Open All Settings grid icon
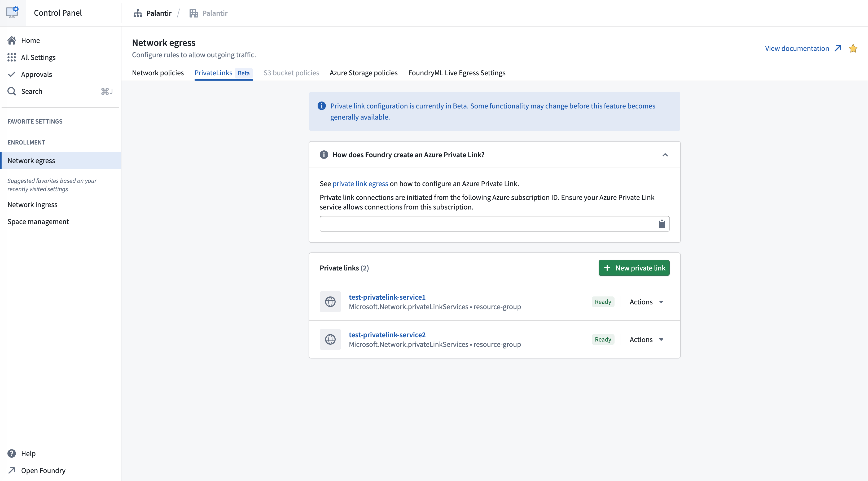This screenshot has width=868, height=481. [12, 57]
